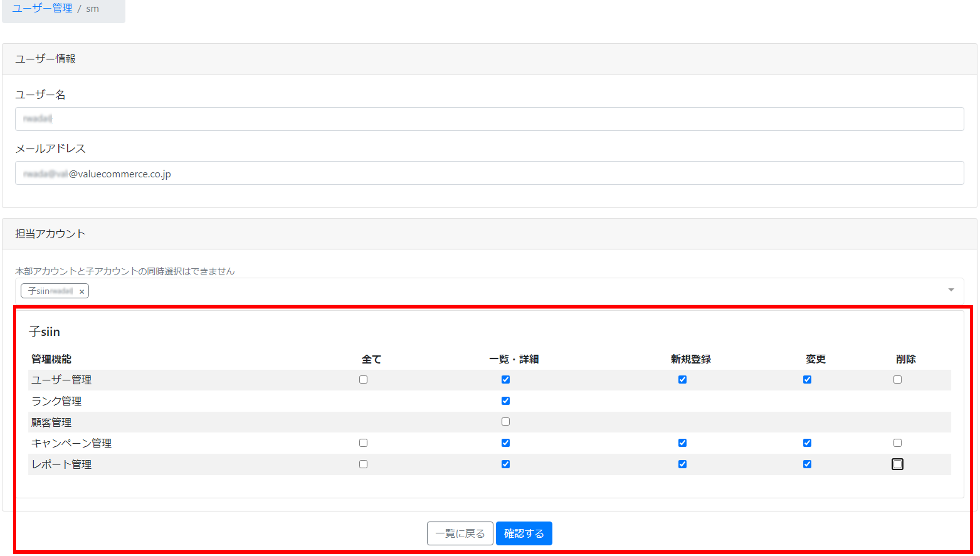The image size is (980, 556).
Task: Click the ランク管理 row label
Action: pyautogui.click(x=56, y=401)
